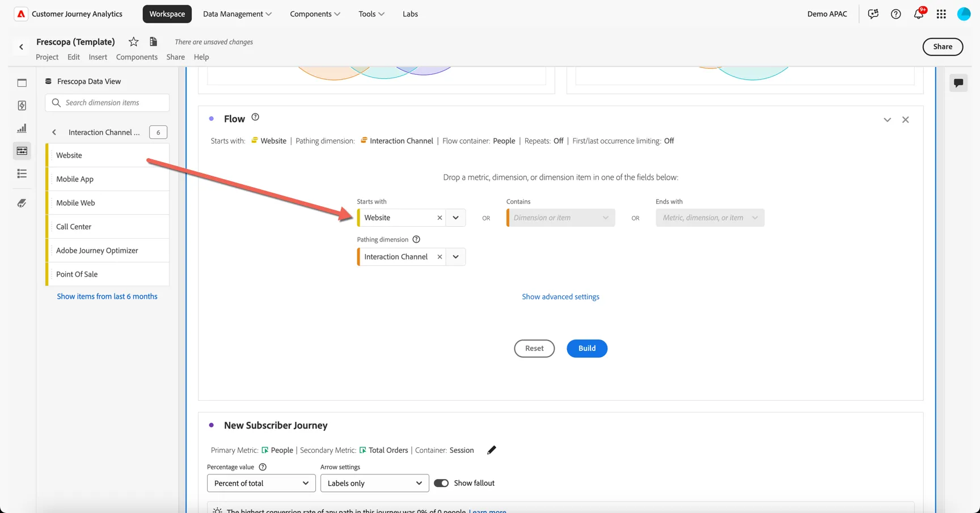Viewport: 980px width, 513px height.
Task: Open the apps grid switcher
Action: (x=941, y=14)
